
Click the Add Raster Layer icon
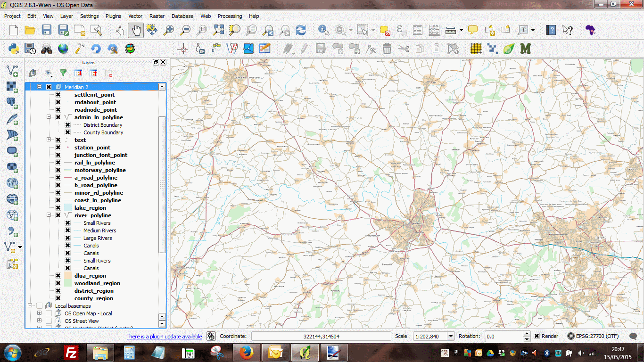point(12,87)
